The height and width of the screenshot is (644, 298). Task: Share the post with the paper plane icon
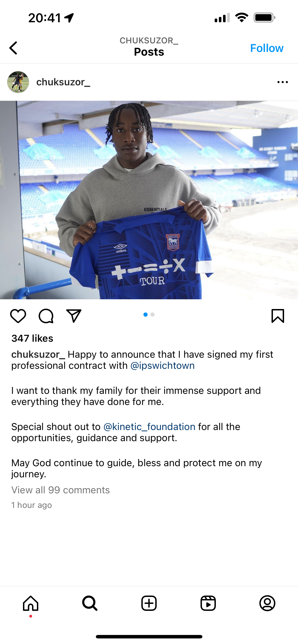pos(74,316)
